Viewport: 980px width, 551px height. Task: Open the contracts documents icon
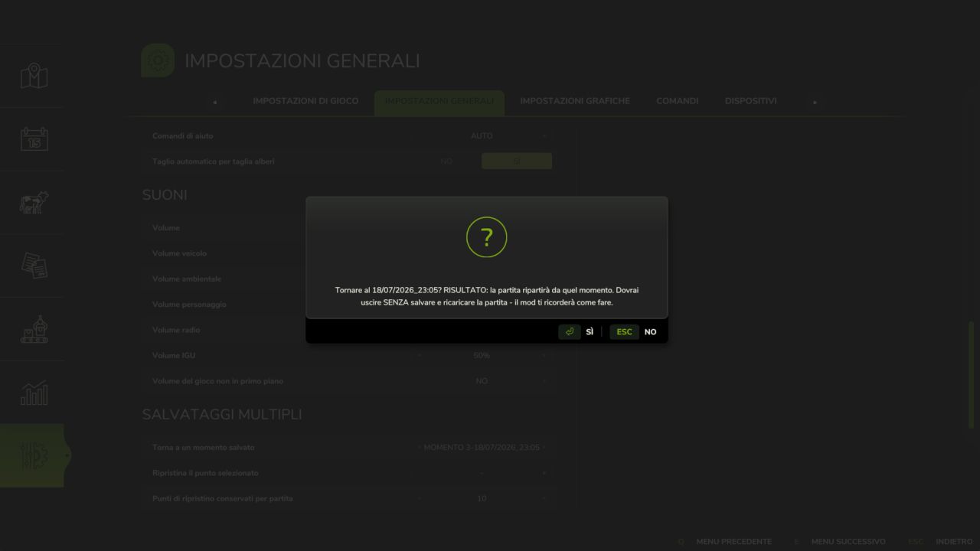click(34, 266)
